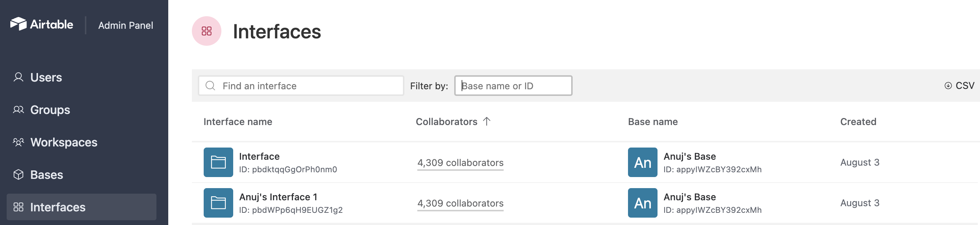The width and height of the screenshot is (980, 225).
Task: Click the Interface name column header
Action: [238, 122]
